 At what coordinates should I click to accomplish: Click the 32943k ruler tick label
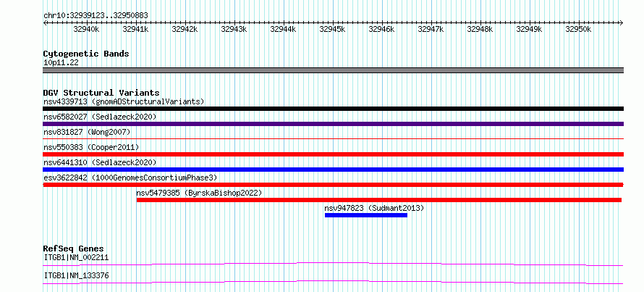(x=234, y=29)
